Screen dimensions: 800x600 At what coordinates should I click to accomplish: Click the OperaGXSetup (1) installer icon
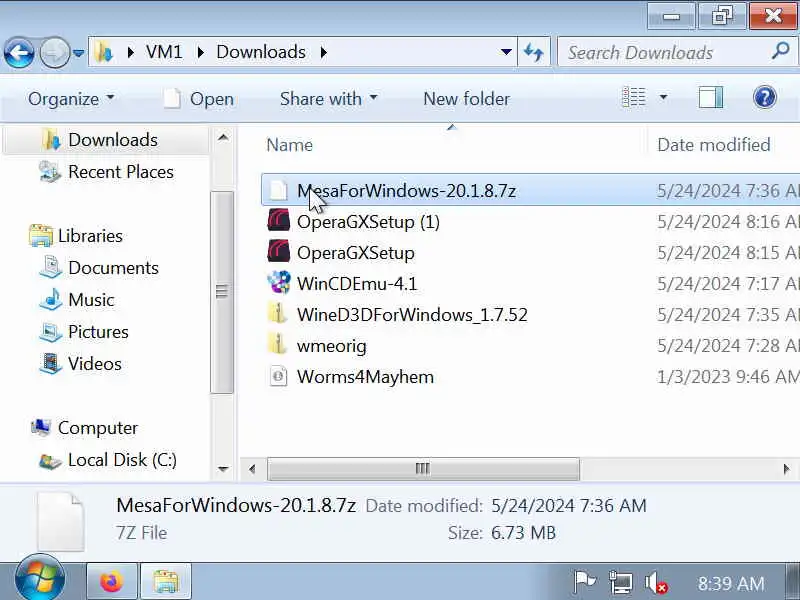point(279,221)
